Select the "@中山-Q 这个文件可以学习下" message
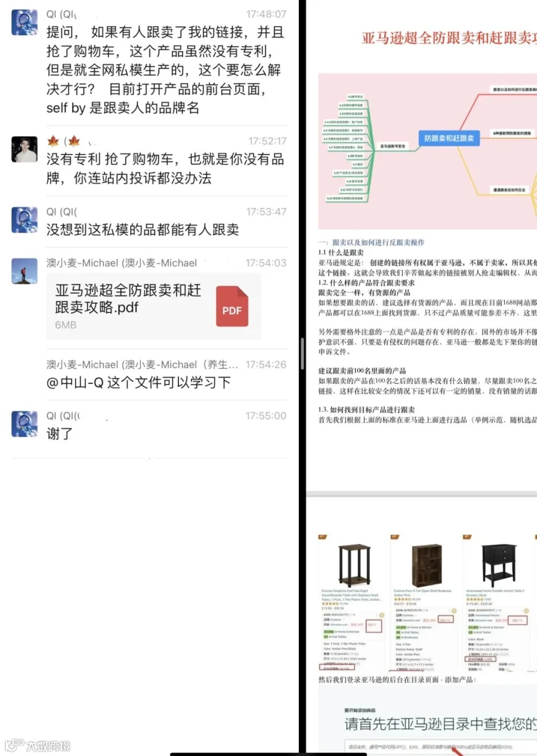This screenshot has width=537, height=756. (138, 383)
